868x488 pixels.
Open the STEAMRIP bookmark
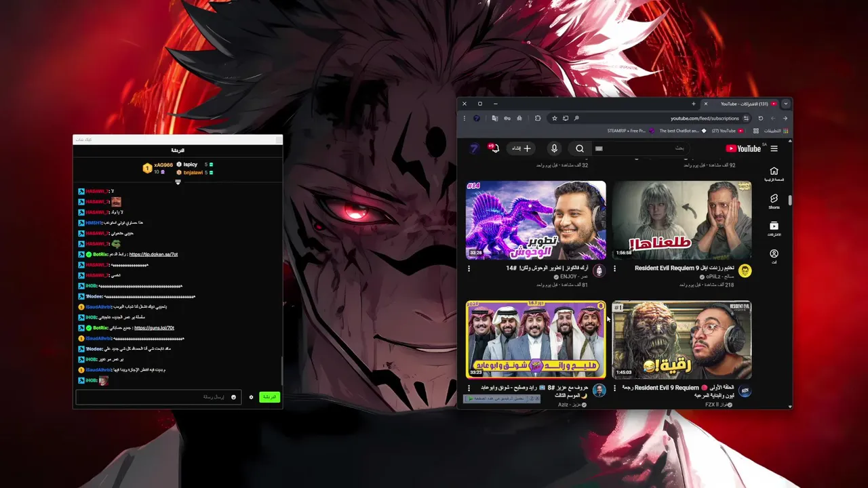631,131
